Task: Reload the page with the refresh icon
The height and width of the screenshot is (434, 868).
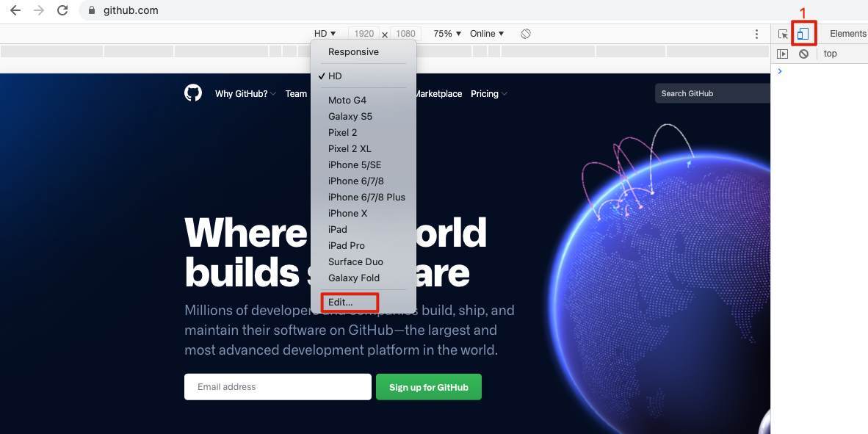Action: tap(62, 10)
